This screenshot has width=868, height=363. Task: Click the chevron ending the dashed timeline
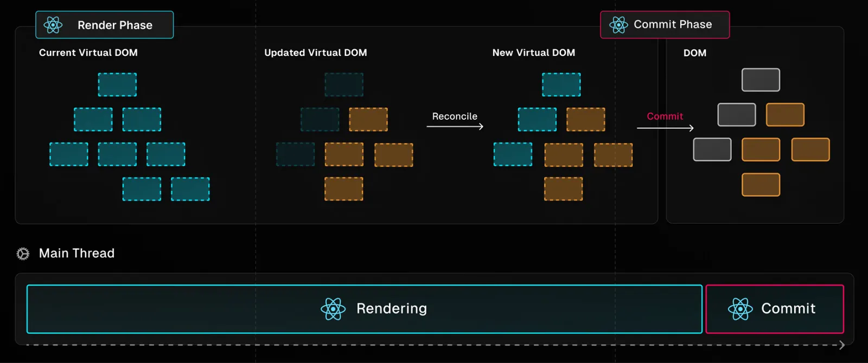coord(841,345)
